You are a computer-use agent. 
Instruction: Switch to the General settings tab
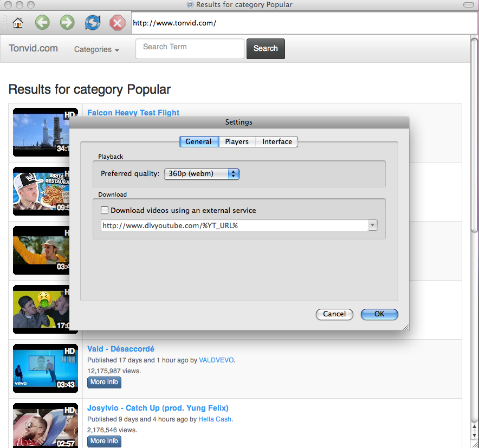coord(198,142)
